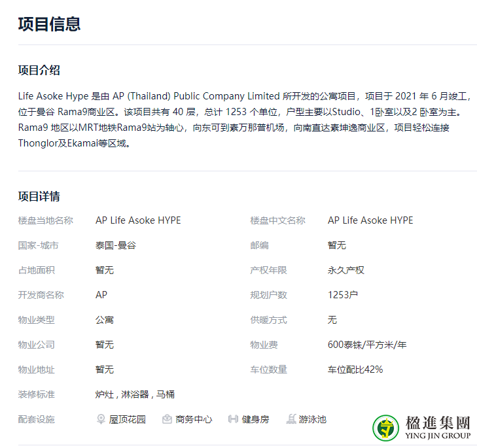Click the 供暖方式 field label

(269, 320)
